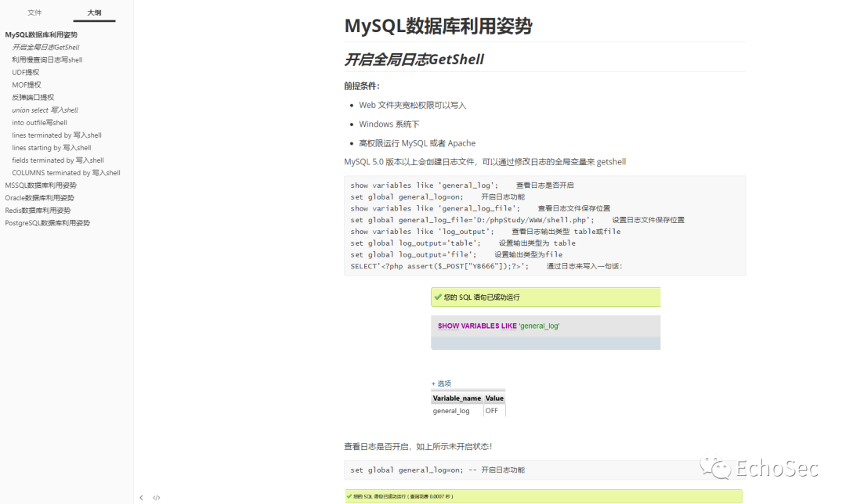
Task: Click the bullet 高权限运行 MySQL 或者 Apache
Action: 417,143
